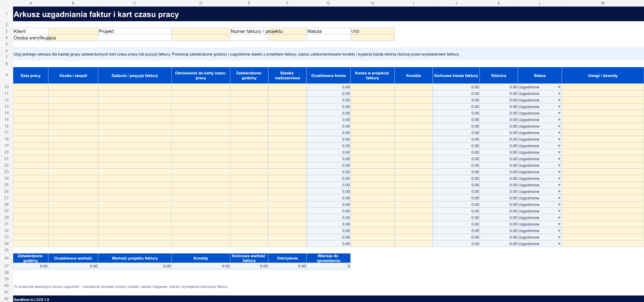This screenshot has height=302, width=644.
Task: Select the Stawka rozliczeniowa header cell
Action: (x=287, y=75)
